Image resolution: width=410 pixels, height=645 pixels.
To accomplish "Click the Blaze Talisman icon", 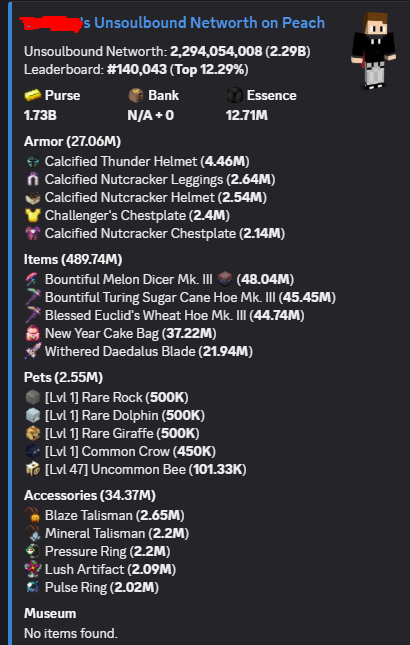I will [x=32, y=515].
